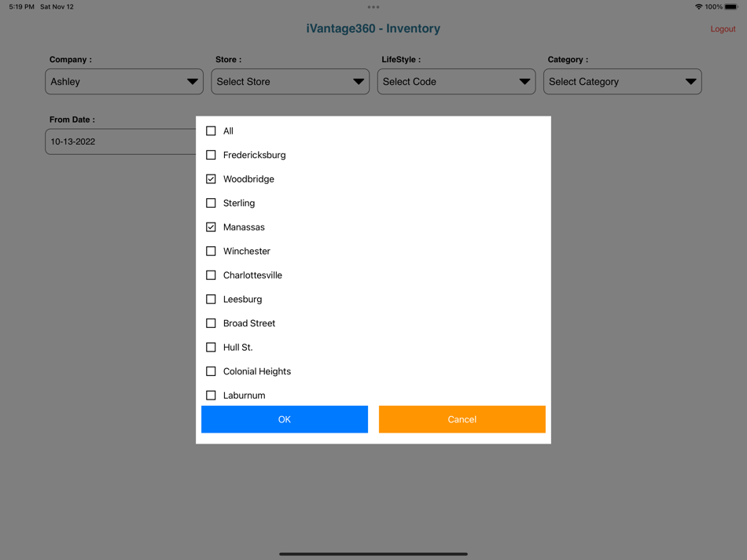The width and height of the screenshot is (747, 560).
Task: Check the Broad Street checkbox
Action: 211,322
